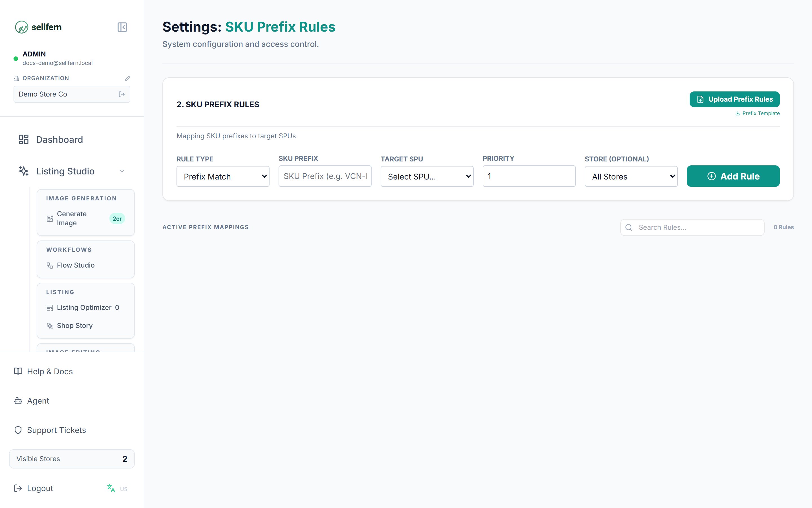This screenshot has height=508, width=812.
Task: Collapse the Listing Studio chevron
Action: pos(122,171)
